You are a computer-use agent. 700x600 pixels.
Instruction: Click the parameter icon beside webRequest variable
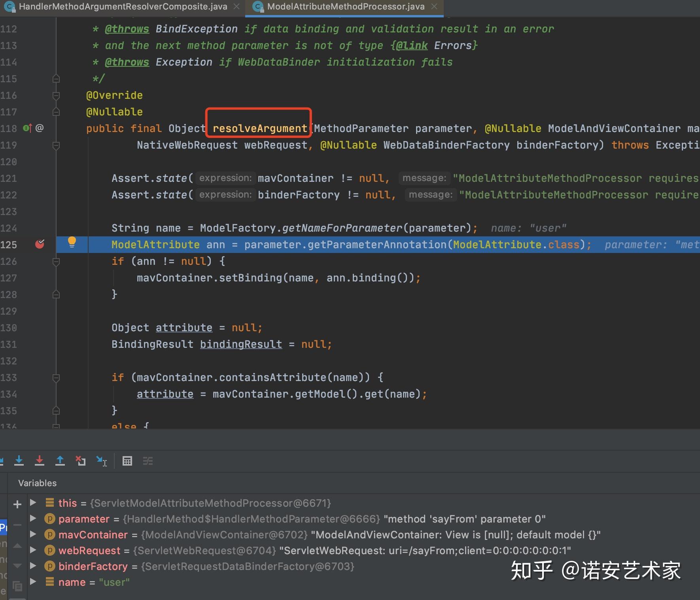[49, 550]
